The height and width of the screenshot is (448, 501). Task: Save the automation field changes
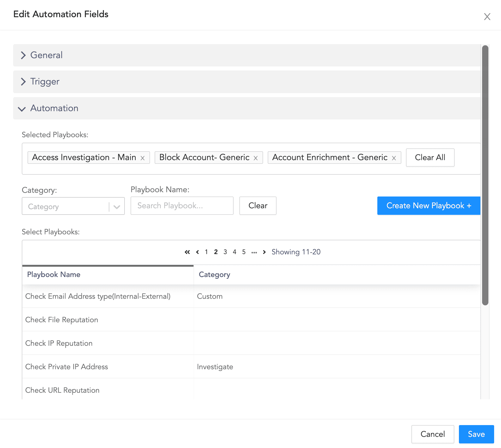tap(476, 434)
